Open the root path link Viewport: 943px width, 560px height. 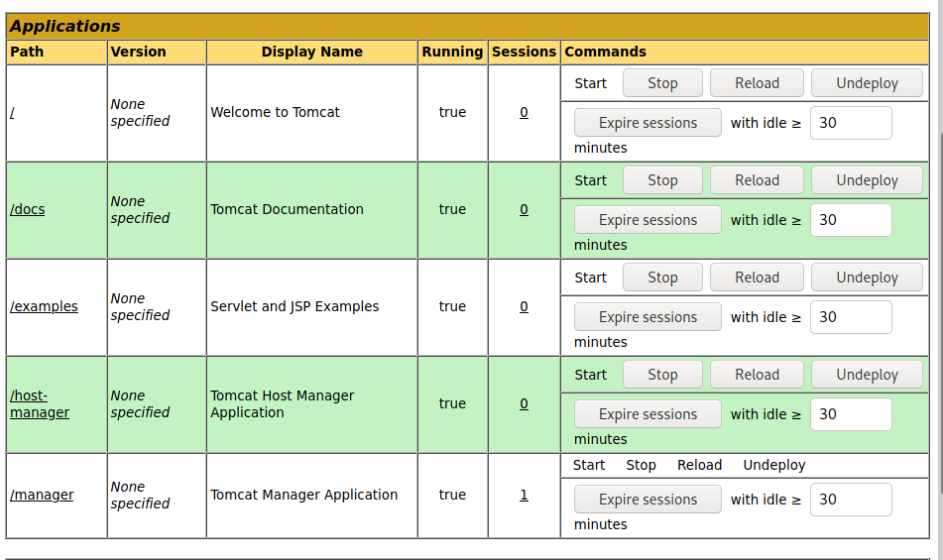[12, 112]
